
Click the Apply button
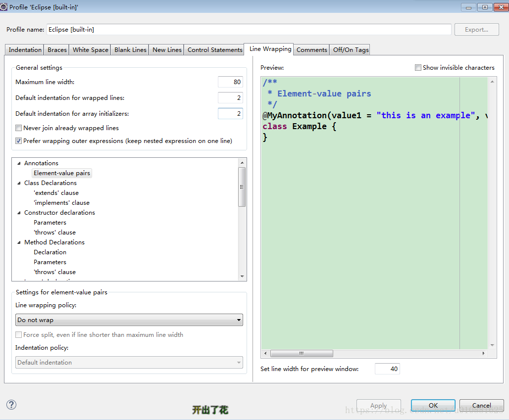click(378, 405)
